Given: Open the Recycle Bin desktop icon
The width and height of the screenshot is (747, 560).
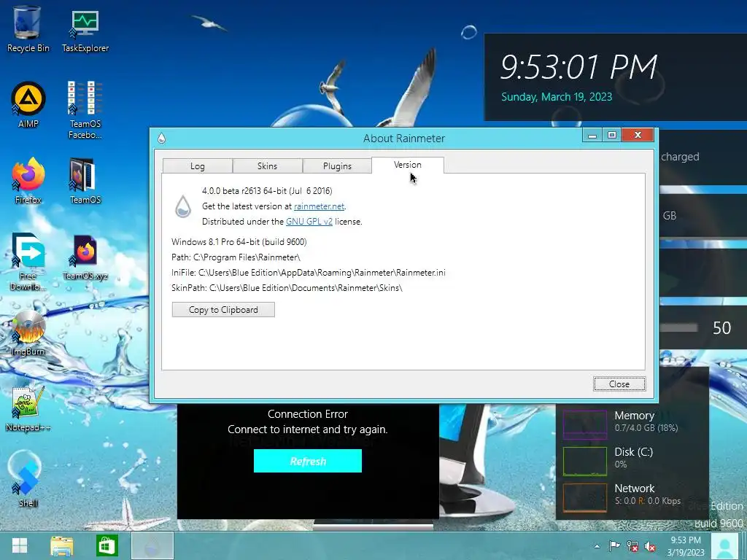Looking at the screenshot, I should [x=28, y=28].
